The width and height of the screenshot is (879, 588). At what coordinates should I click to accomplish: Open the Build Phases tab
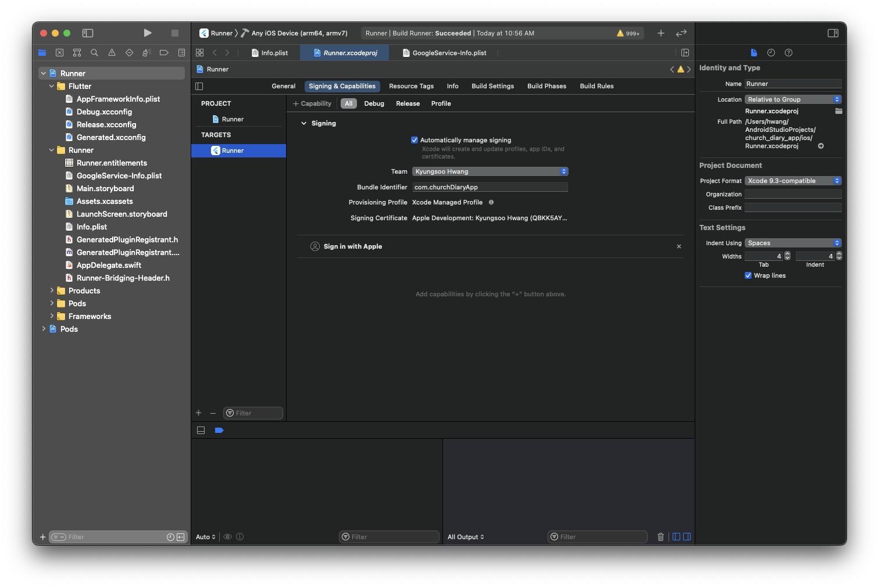coord(546,86)
